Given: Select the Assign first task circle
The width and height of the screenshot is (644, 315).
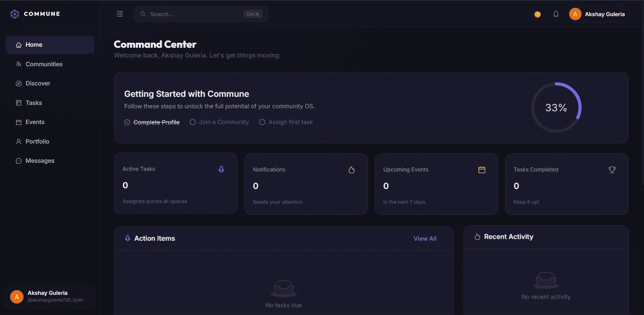Looking at the screenshot, I should tap(262, 122).
